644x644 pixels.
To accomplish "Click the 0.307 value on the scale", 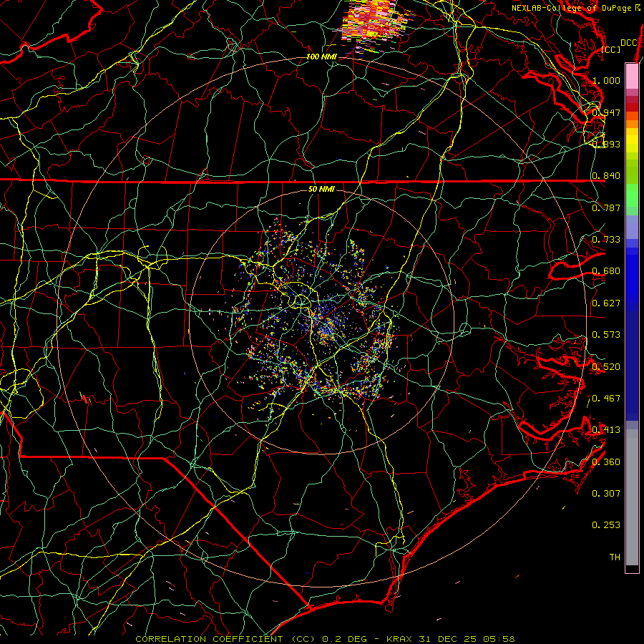I will pos(606,494).
